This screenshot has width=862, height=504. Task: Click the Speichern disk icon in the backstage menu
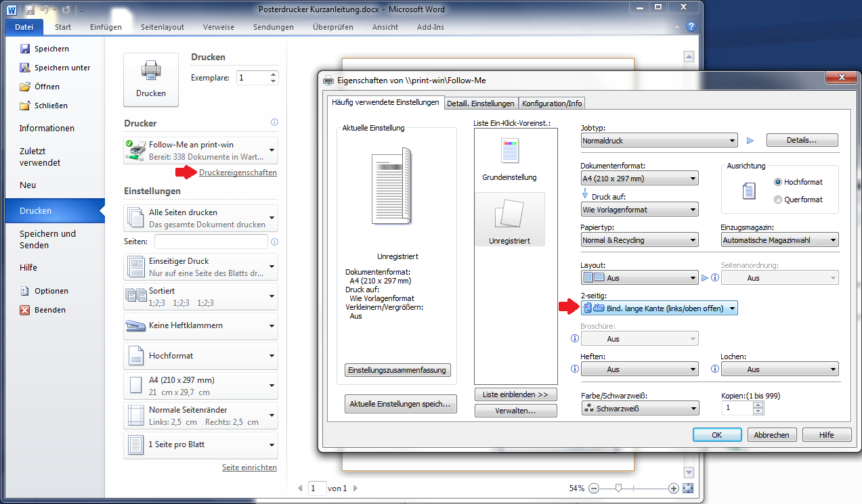[25, 49]
